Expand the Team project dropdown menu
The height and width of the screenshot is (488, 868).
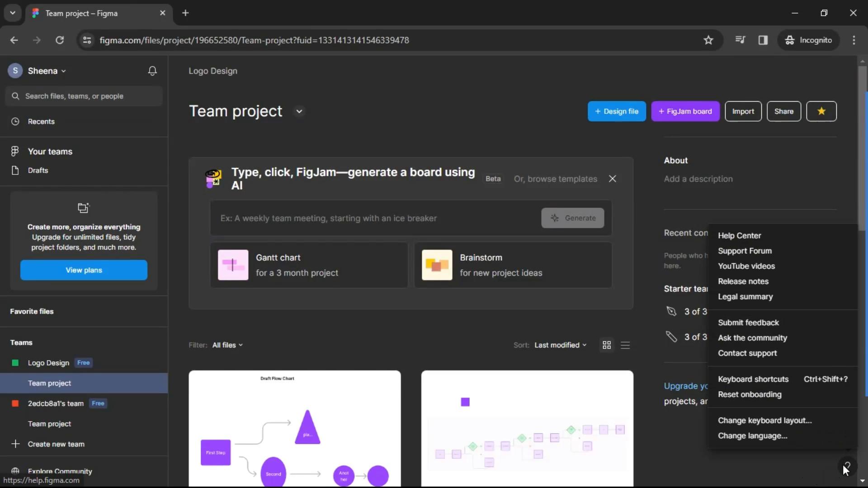click(299, 112)
